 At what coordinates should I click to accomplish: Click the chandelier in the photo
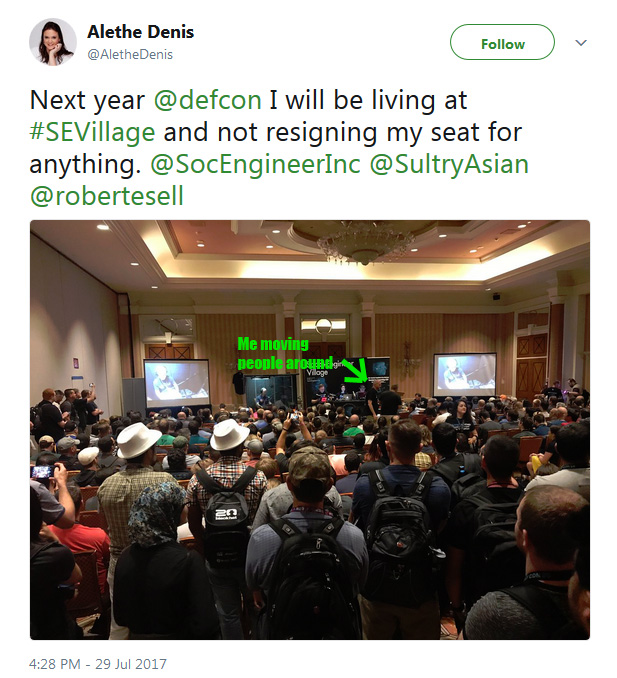pyautogui.click(x=365, y=243)
